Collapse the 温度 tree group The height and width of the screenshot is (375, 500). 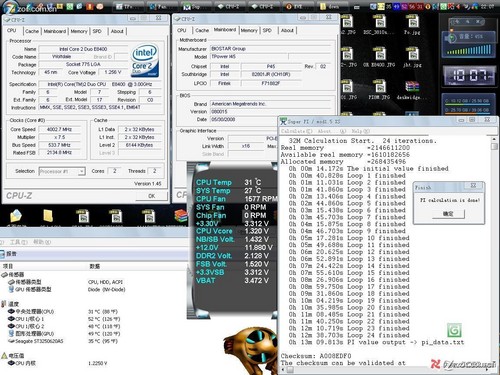click(x=4, y=304)
